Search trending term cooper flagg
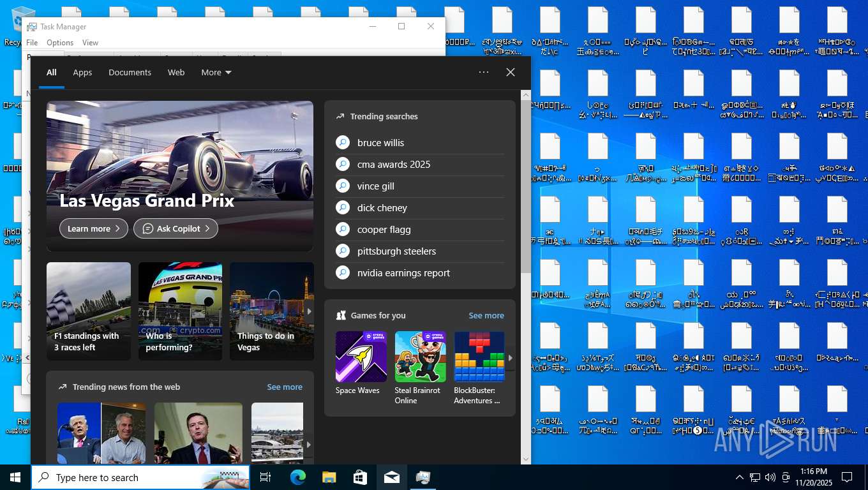This screenshot has width=868, height=490. 384,230
